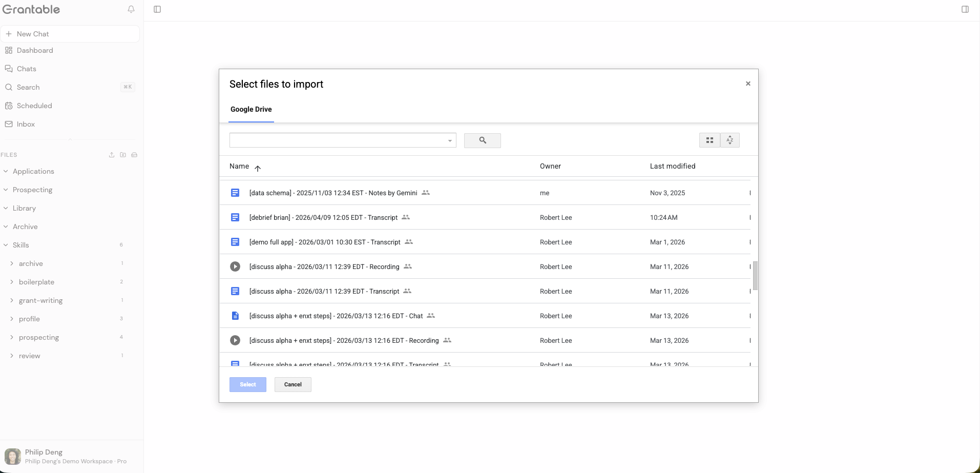The image size is (980, 473).
Task: Click the magnifier search button in dialog
Action: pos(483,140)
